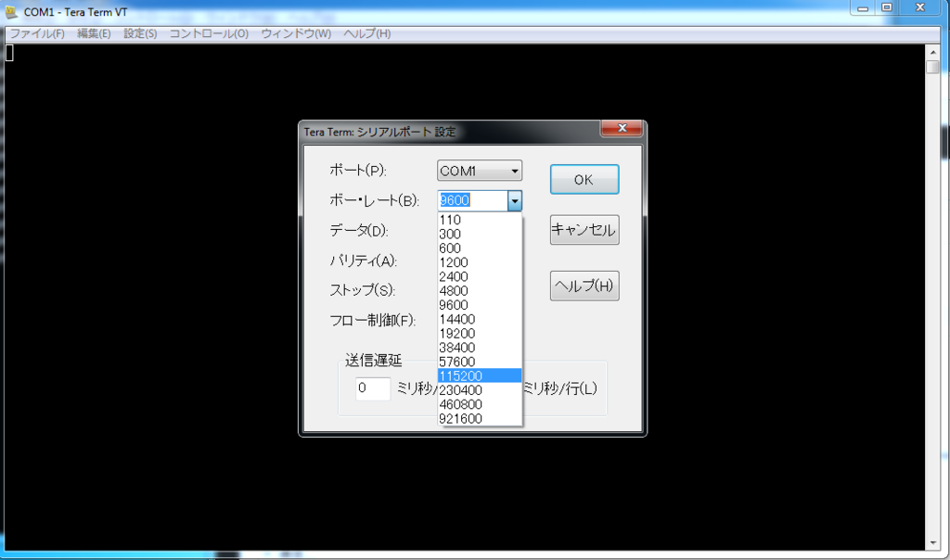
Task: Click the ヘルプ(H) dialog button
Action: pyautogui.click(x=584, y=286)
